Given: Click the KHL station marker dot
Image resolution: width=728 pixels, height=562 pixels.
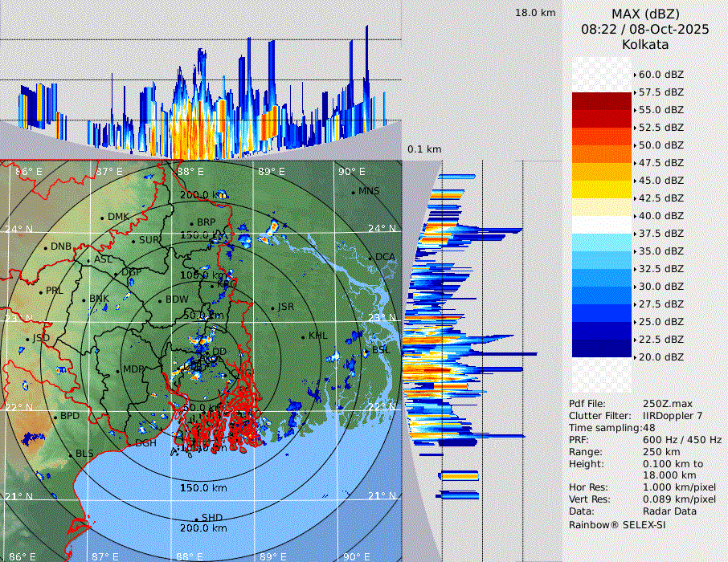Looking at the screenshot, I should [303, 336].
